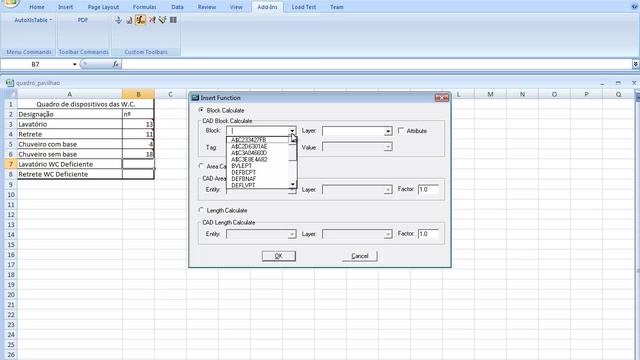The image size is (640, 360).
Task: Select block BVLEPT from list
Action: [242, 166]
